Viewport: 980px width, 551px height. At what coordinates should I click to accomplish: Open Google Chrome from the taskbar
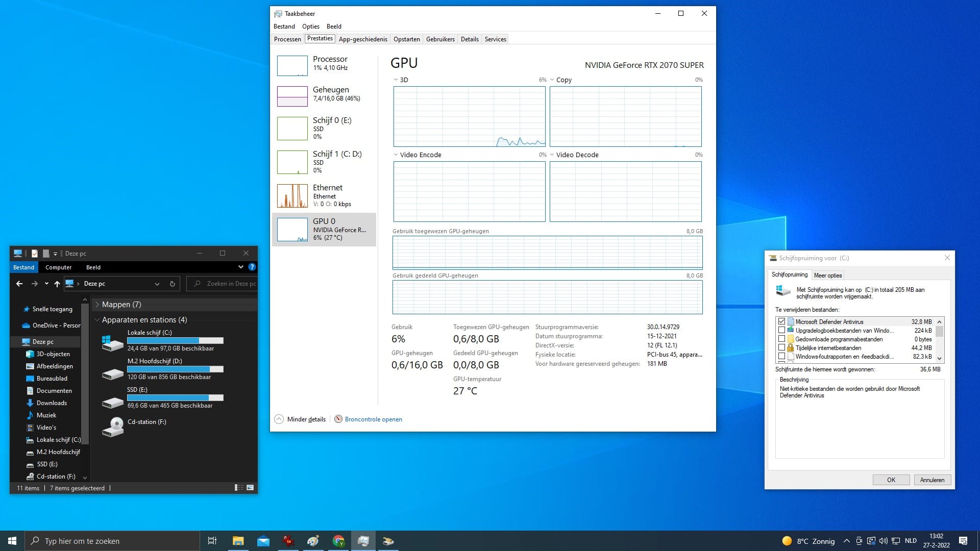(x=338, y=541)
